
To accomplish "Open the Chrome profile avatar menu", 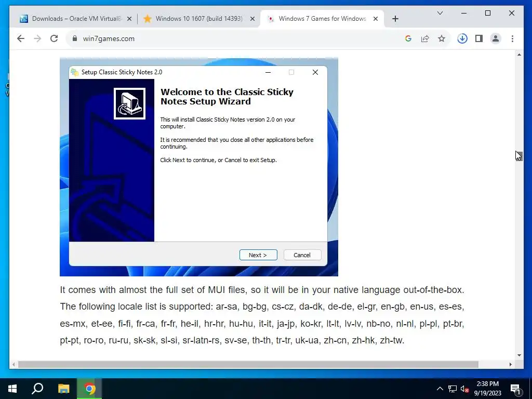I will coord(495,38).
